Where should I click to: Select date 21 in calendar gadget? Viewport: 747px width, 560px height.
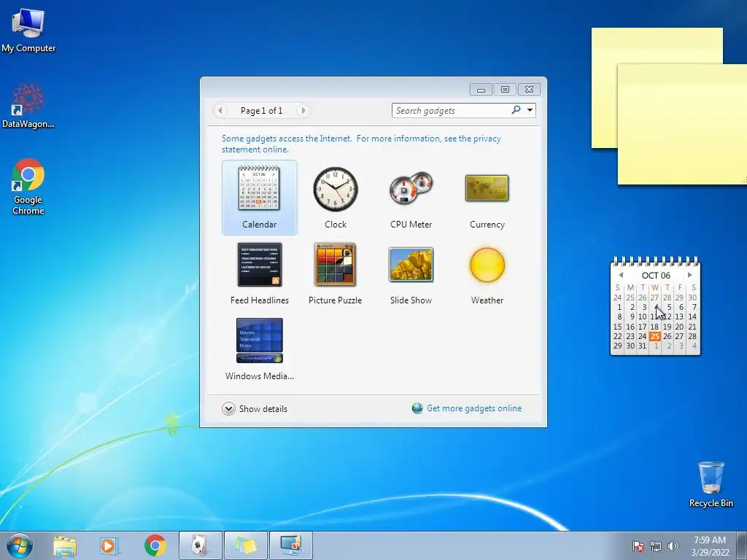[692, 327]
